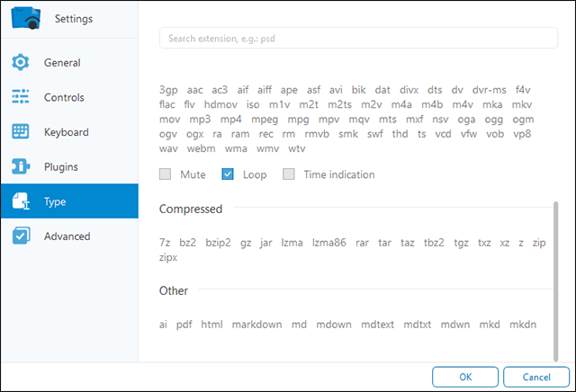Viewport: 576px width, 392px height.
Task: Enable the Mute checkbox
Action: click(x=166, y=174)
